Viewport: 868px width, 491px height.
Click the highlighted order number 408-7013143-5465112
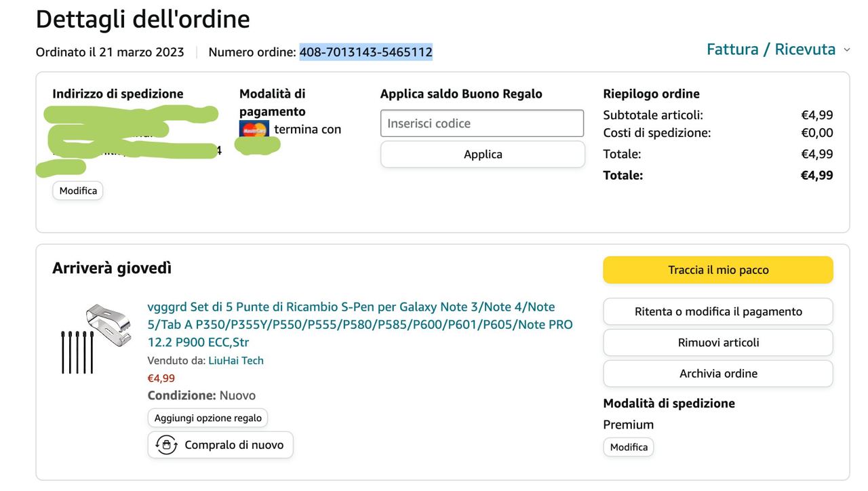pyautogui.click(x=366, y=52)
